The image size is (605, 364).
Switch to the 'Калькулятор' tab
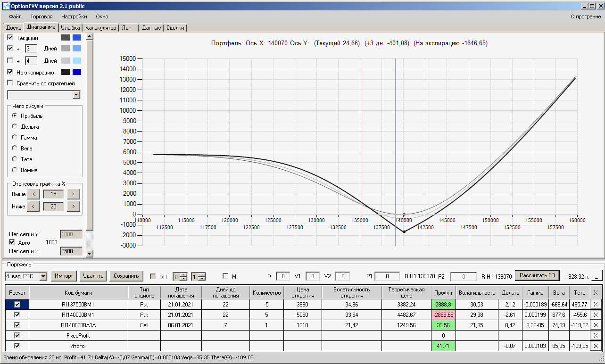tap(101, 28)
